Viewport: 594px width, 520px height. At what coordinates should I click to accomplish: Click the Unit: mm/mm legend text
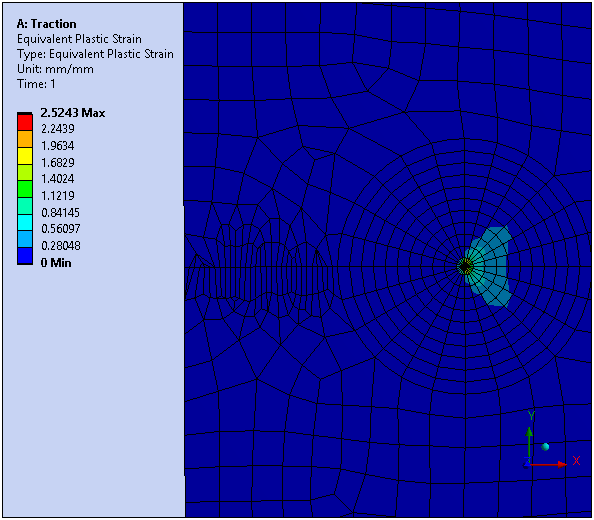(55, 69)
